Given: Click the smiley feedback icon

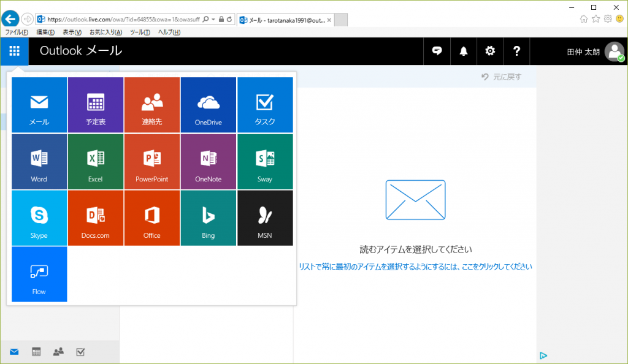Looking at the screenshot, I should point(619,19).
